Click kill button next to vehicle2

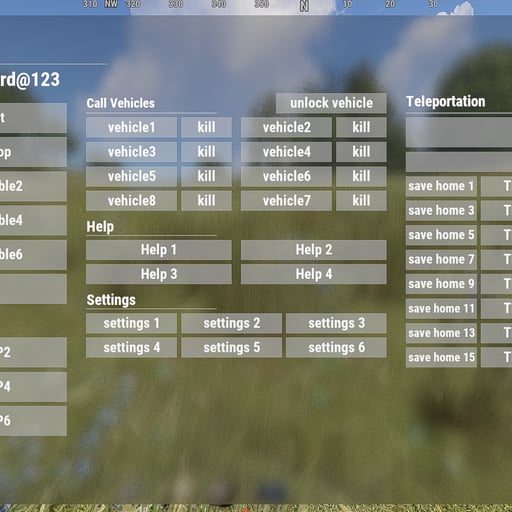click(x=361, y=127)
